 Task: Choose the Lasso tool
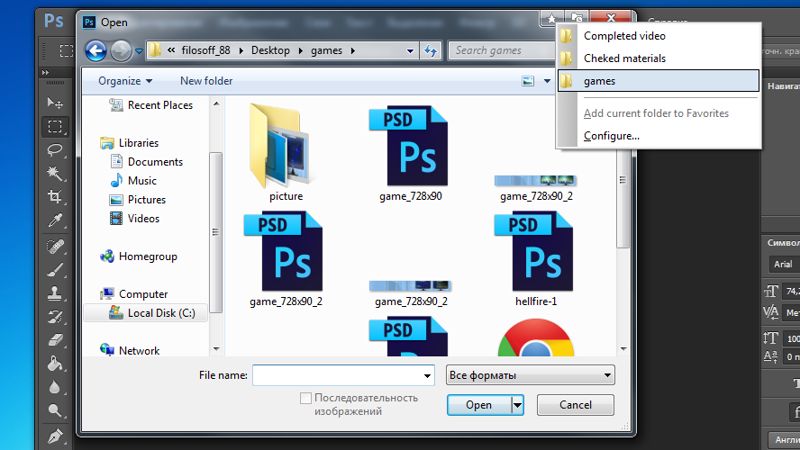point(55,150)
